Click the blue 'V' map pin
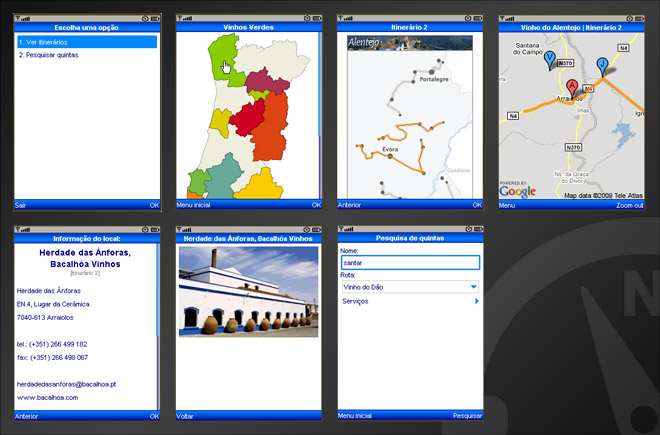This screenshot has width=660, height=435. 549,60
